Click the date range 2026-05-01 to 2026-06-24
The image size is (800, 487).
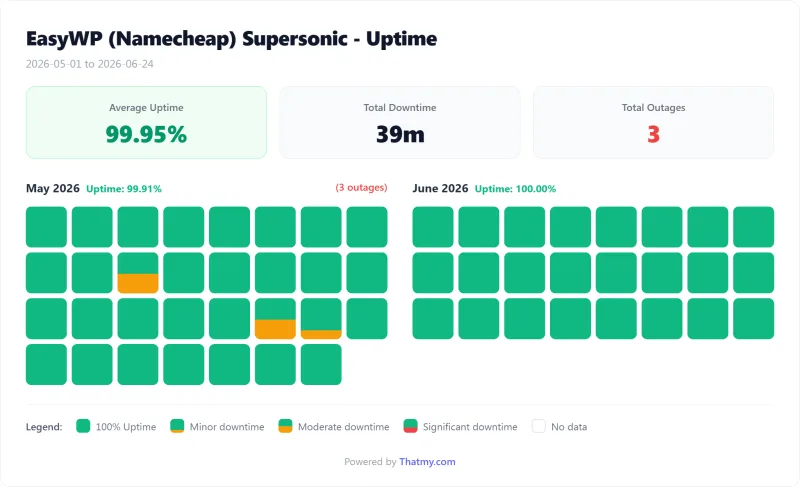click(90, 64)
